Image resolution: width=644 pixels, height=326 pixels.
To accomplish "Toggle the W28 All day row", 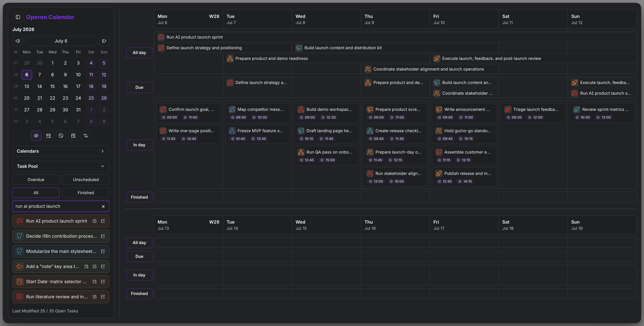I will pyautogui.click(x=139, y=52).
